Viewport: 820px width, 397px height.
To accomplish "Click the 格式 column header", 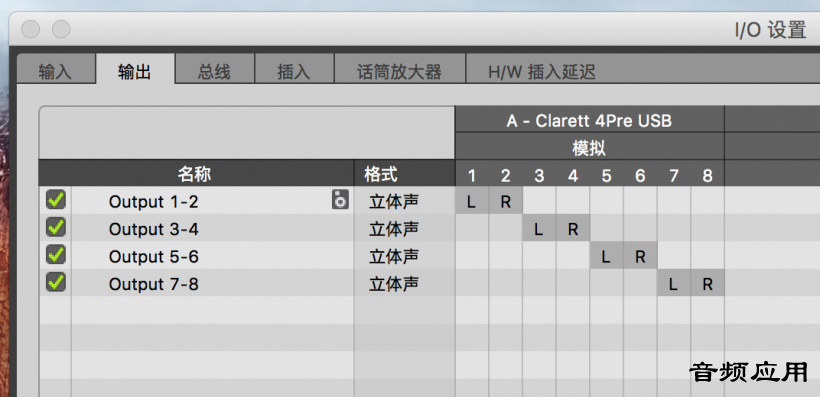I will [x=405, y=174].
